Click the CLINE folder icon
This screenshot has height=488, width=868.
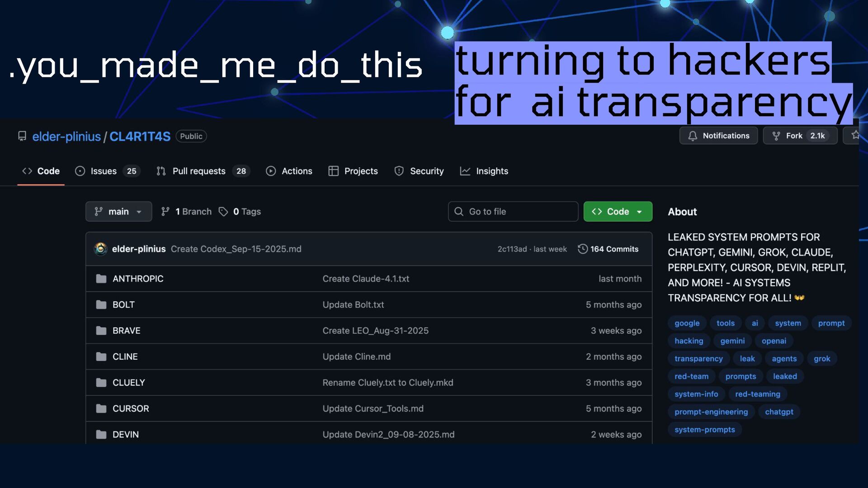pyautogui.click(x=101, y=357)
